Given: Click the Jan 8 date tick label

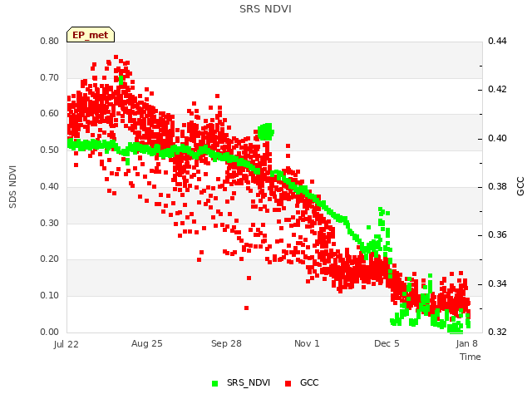Looking at the screenshot, I should click(467, 343).
